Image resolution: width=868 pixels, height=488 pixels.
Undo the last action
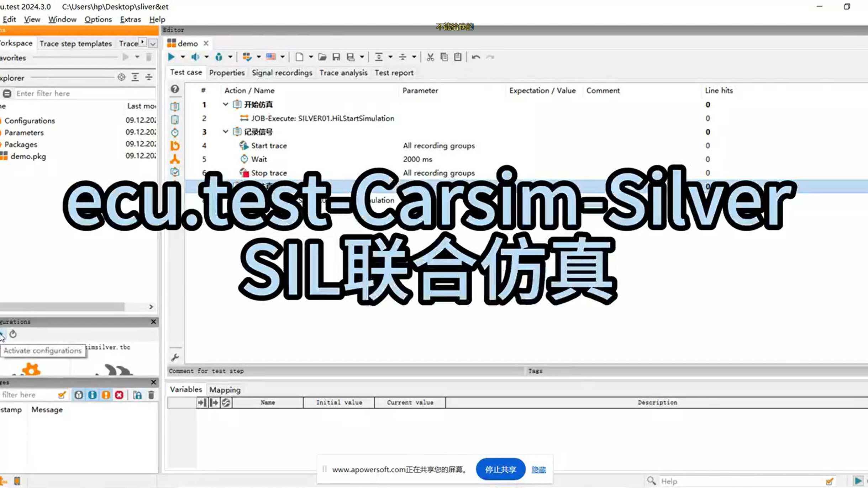[476, 57]
